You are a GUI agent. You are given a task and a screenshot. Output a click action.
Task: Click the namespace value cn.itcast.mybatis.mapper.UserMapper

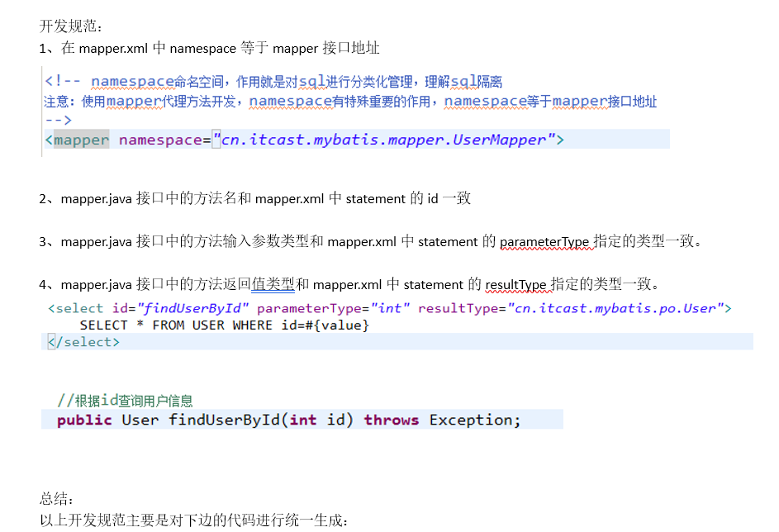[x=383, y=140]
